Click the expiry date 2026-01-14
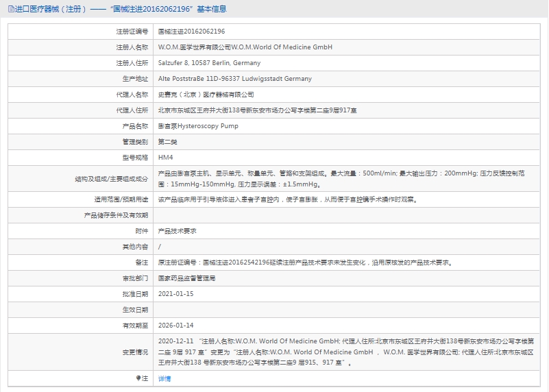The width and height of the screenshot is (549, 392). 175,326
